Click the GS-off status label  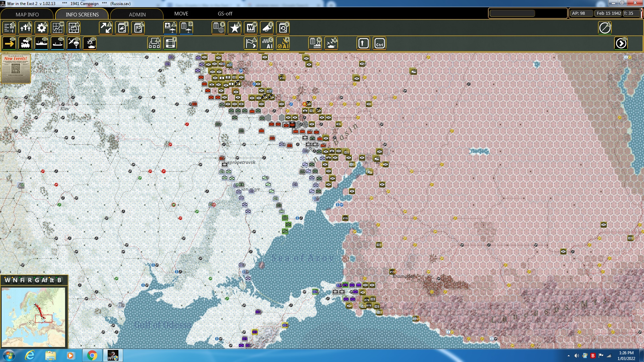[x=225, y=14]
